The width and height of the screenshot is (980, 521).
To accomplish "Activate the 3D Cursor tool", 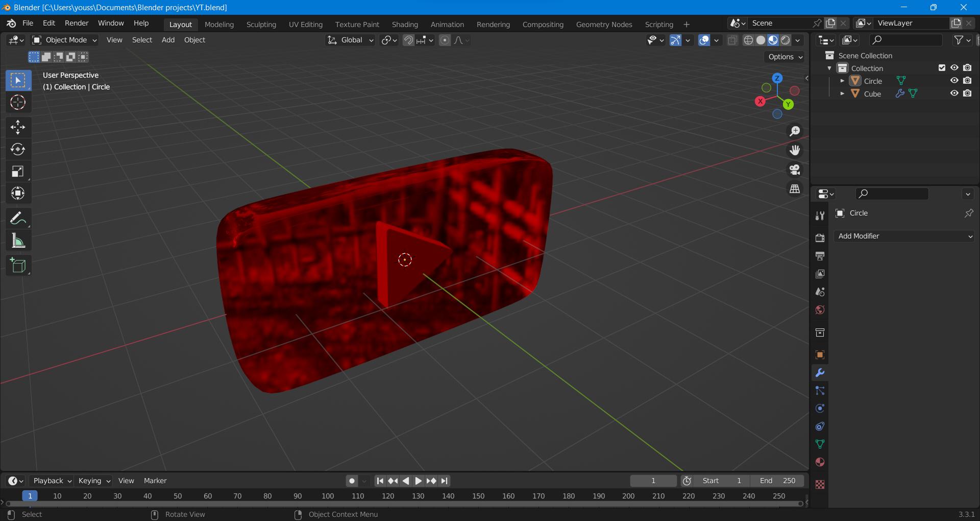I will (x=18, y=102).
